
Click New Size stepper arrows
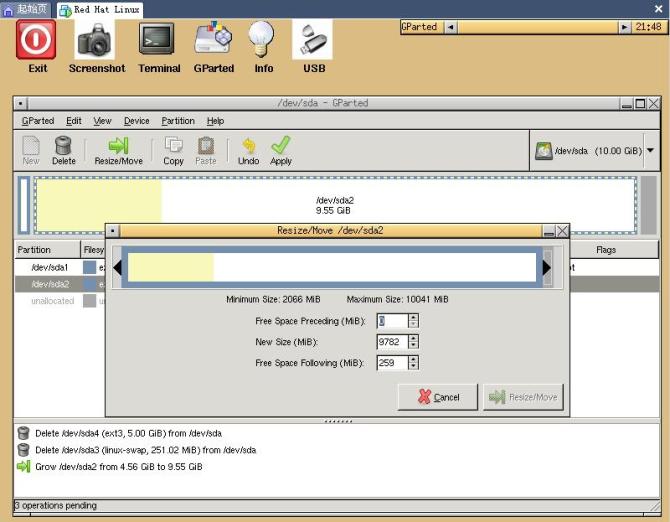pyautogui.click(x=413, y=342)
